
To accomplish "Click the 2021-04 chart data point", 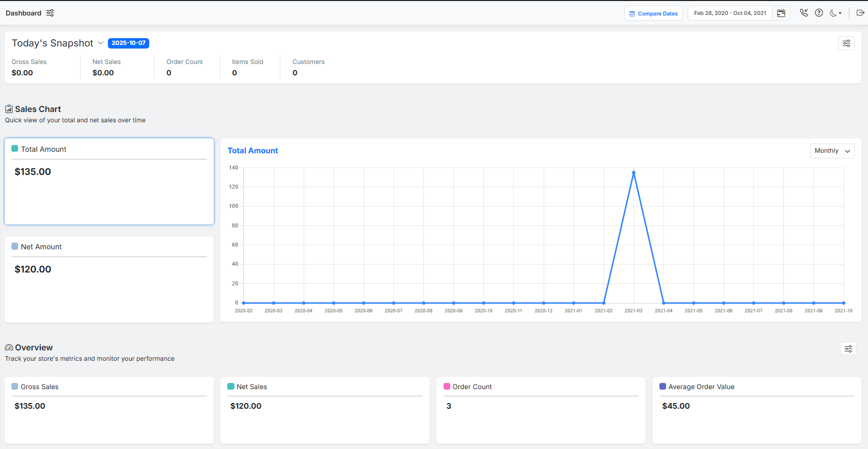I will click(664, 303).
